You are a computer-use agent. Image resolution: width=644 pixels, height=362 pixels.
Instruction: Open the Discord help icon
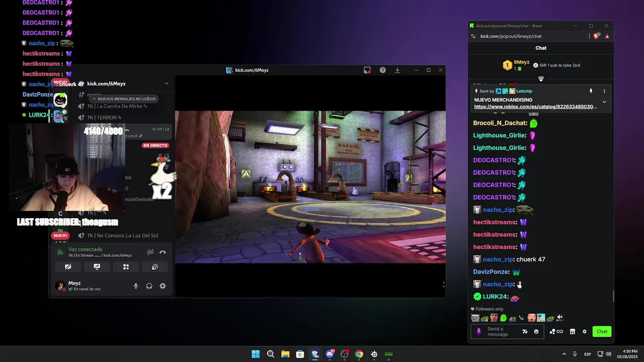tap(382, 70)
